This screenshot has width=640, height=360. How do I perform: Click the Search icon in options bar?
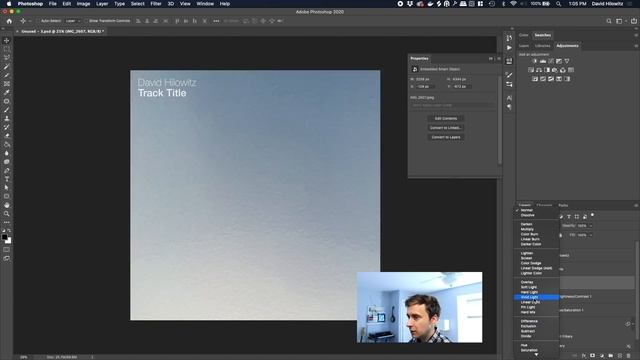click(x=609, y=21)
